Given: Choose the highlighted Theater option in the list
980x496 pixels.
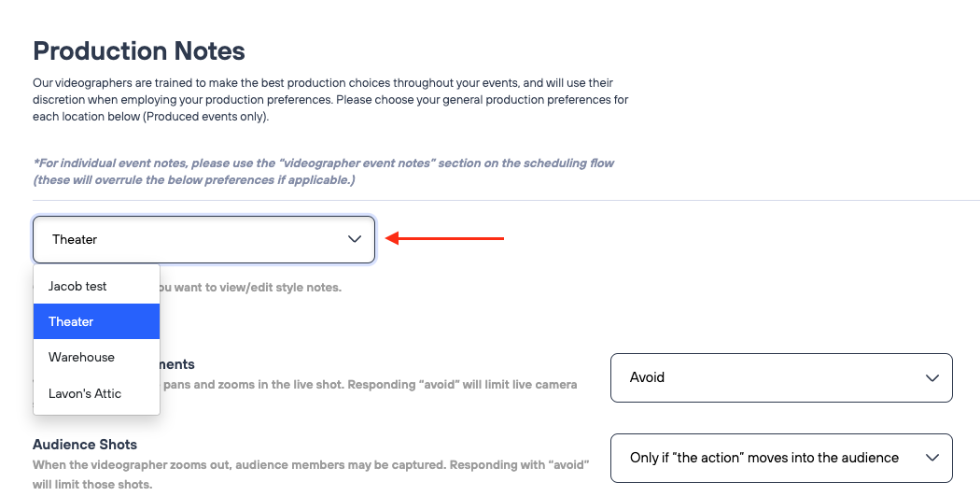Looking at the screenshot, I should coord(72,322).
